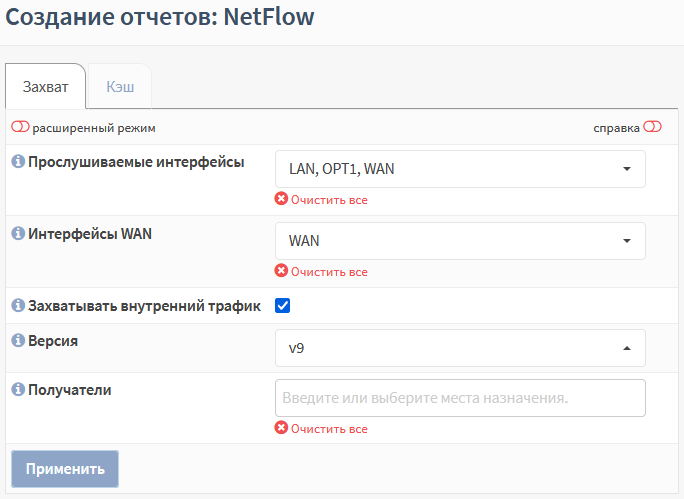Select the Захват tab

[45, 86]
